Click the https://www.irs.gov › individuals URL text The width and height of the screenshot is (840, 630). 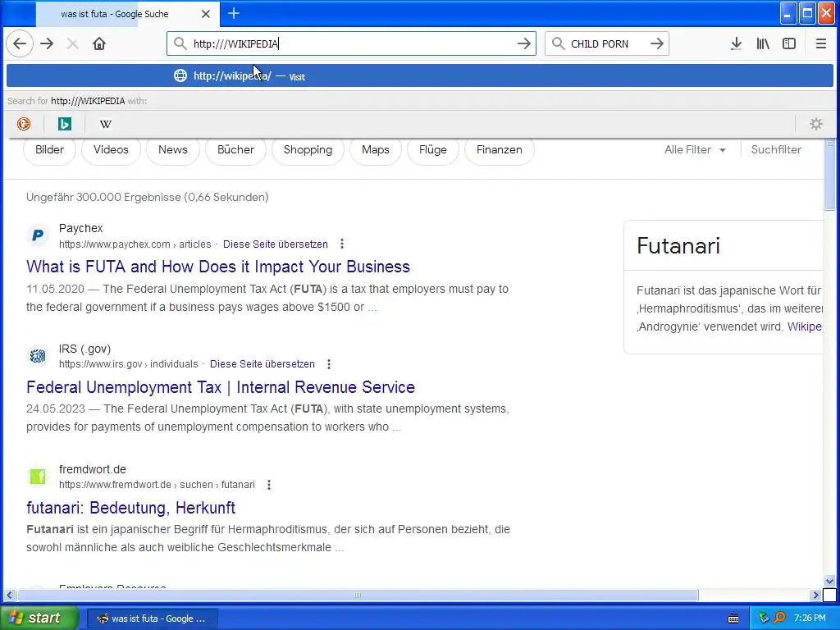129,364
